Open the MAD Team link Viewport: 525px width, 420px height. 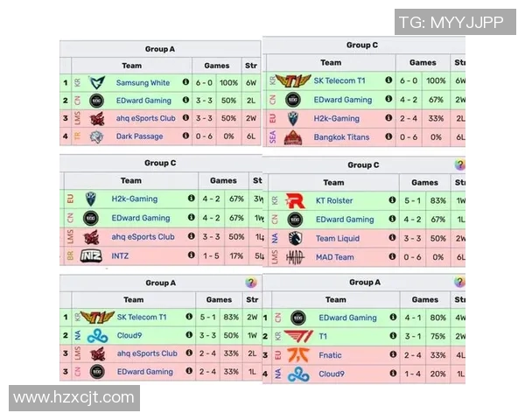tap(335, 256)
